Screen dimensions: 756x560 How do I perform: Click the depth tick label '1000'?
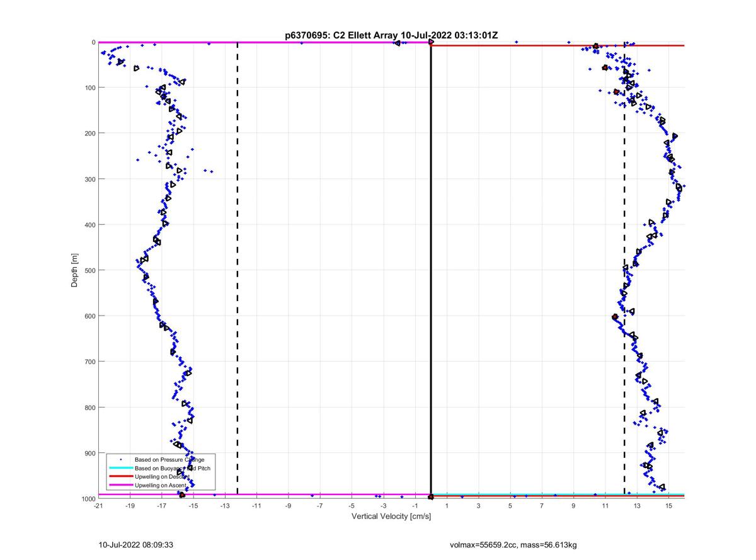pyautogui.click(x=88, y=498)
